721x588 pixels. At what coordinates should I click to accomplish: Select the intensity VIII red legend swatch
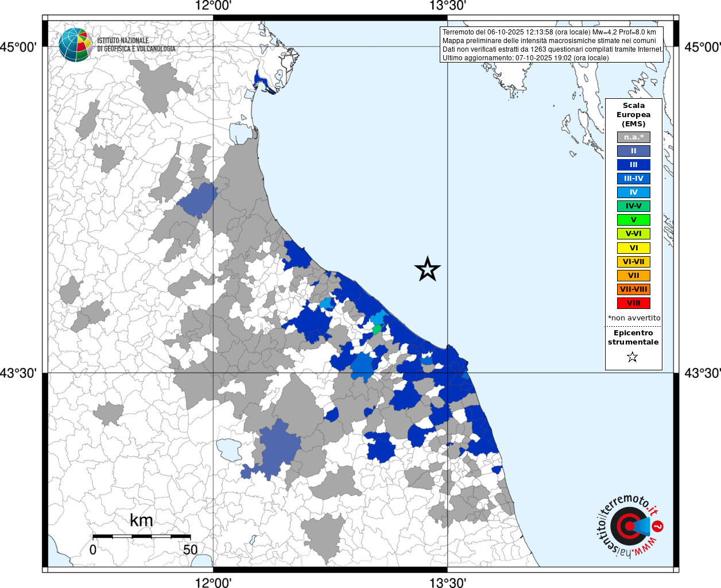634,303
